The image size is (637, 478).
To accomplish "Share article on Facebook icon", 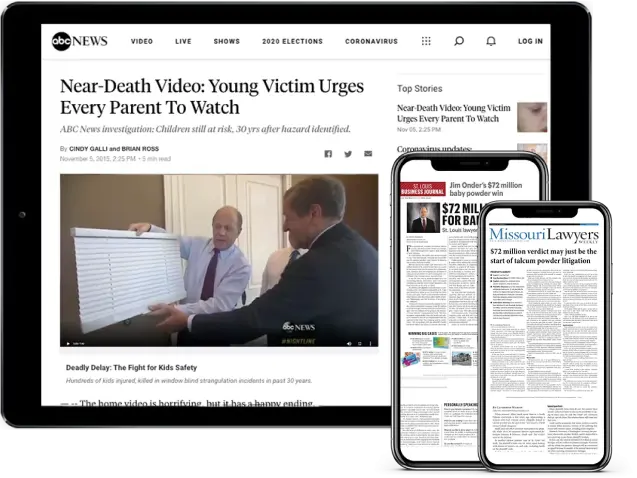I will [x=328, y=154].
